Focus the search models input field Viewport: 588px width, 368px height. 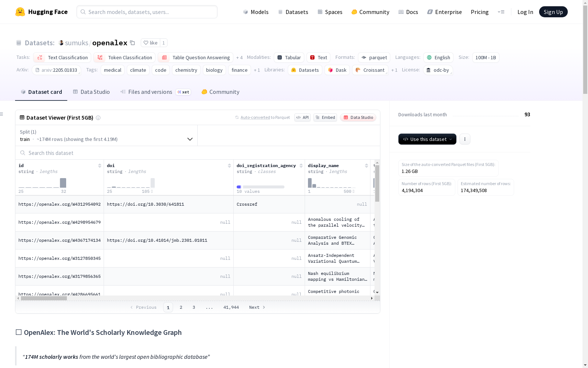click(x=147, y=12)
